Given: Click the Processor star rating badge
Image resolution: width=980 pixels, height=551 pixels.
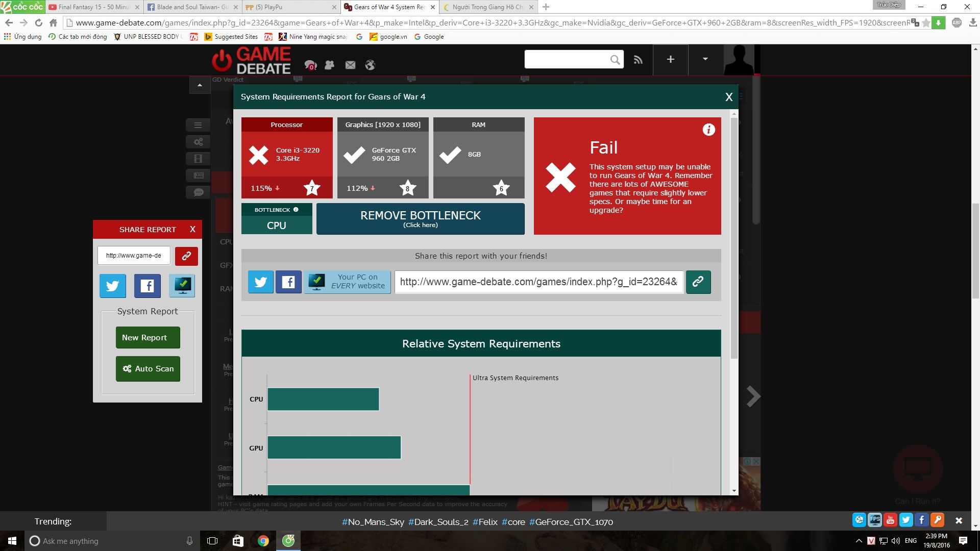Looking at the screenshot, I should pos(312,188).
